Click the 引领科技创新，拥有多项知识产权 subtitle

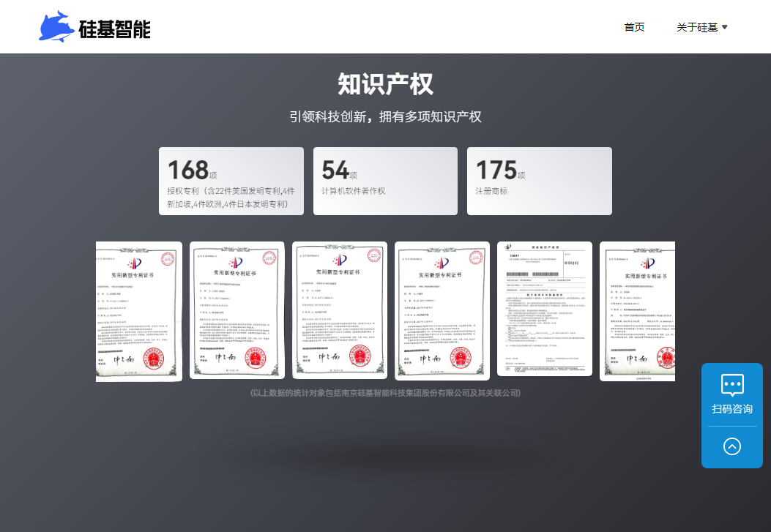tap(385, 117)
